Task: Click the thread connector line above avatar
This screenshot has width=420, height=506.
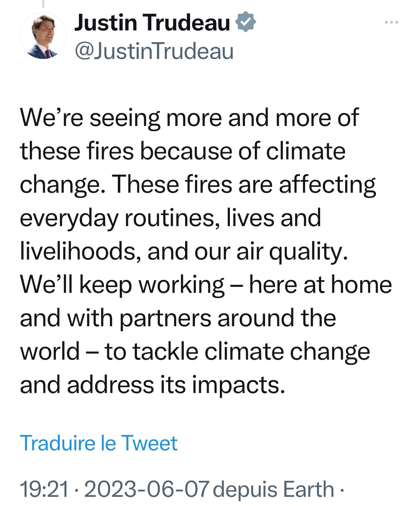Action: tap(43, 4)
